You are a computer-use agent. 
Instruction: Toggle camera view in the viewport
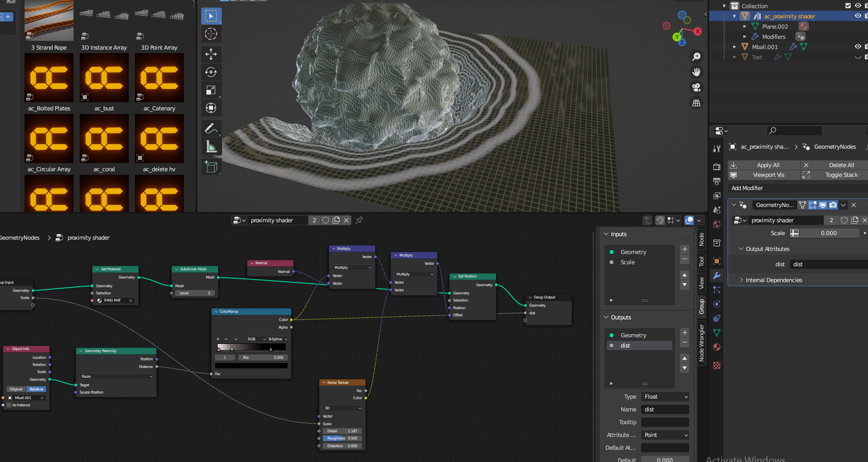click(696, 87)
